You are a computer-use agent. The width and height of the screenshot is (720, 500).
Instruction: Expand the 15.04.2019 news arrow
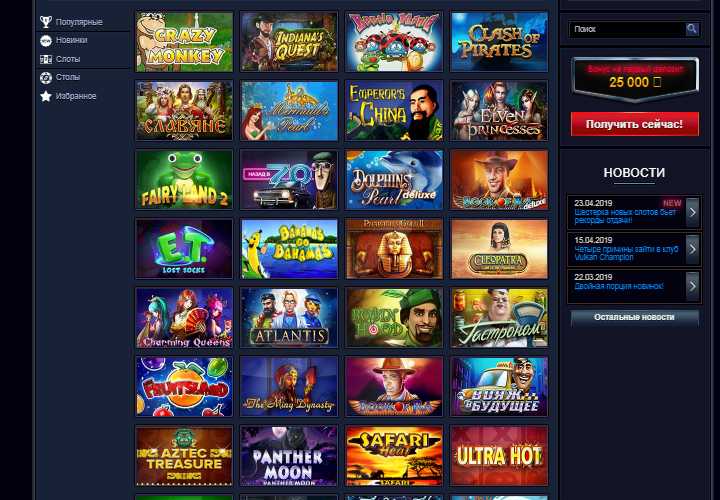point(692,249)
